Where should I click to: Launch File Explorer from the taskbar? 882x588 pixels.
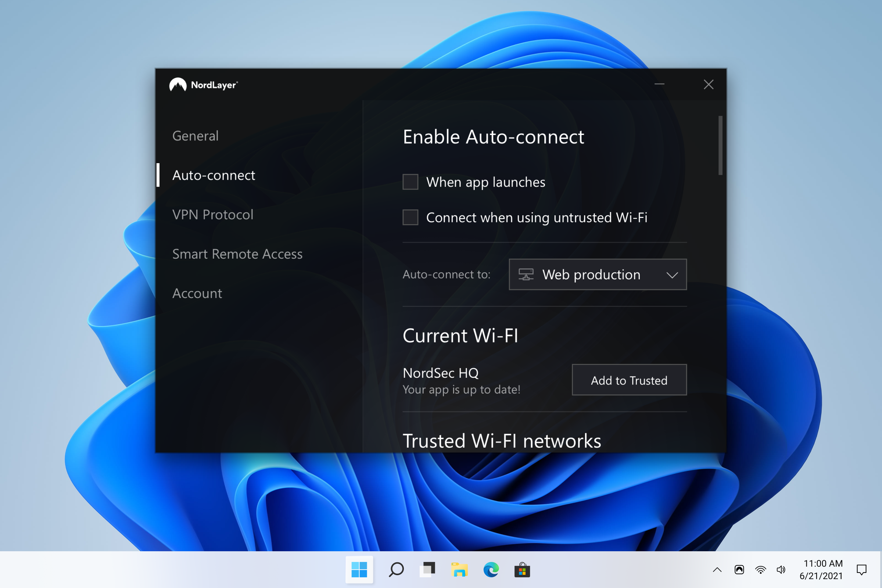click(459, 570)
